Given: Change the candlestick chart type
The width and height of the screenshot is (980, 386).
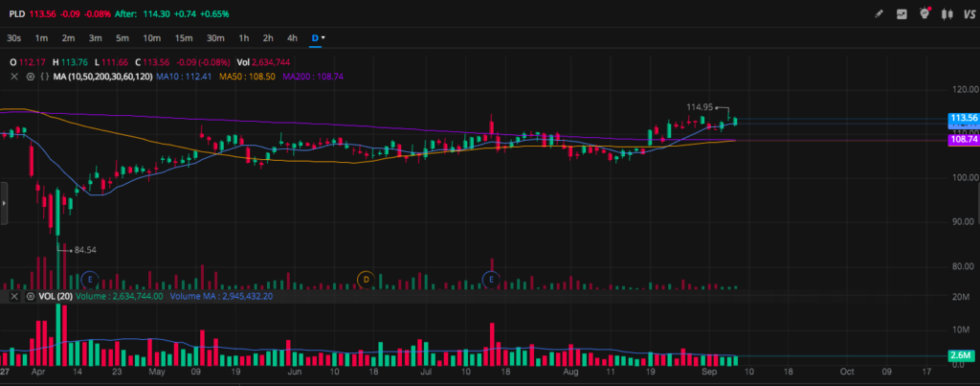Looking at the screenshot, I should point(946,14).
